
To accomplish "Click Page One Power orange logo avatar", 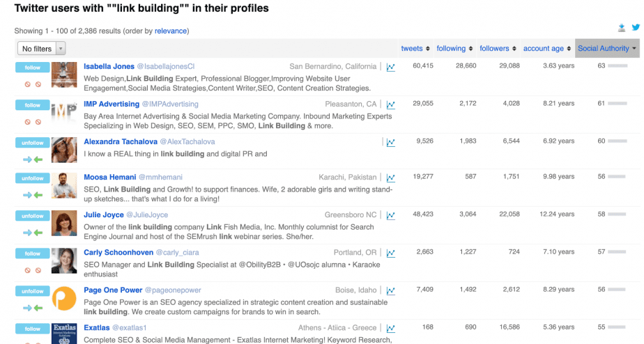I will point(64,299).
